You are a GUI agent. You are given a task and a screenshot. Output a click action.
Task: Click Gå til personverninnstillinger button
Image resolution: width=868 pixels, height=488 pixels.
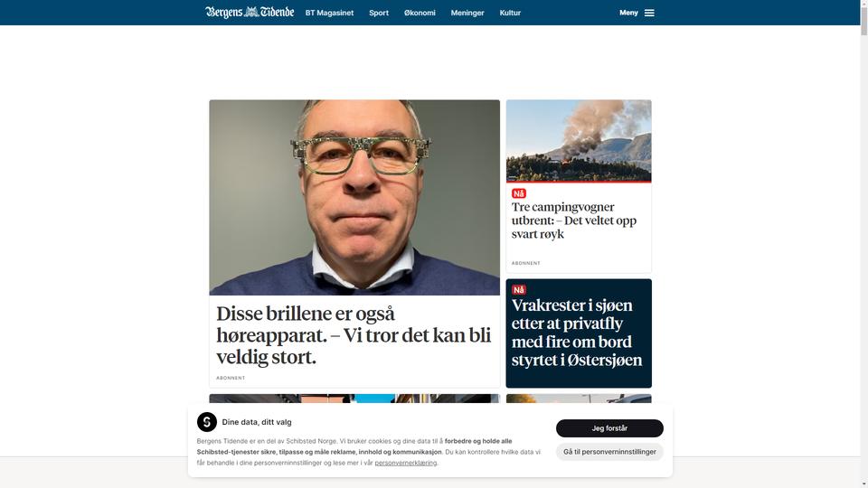point(609,452)
